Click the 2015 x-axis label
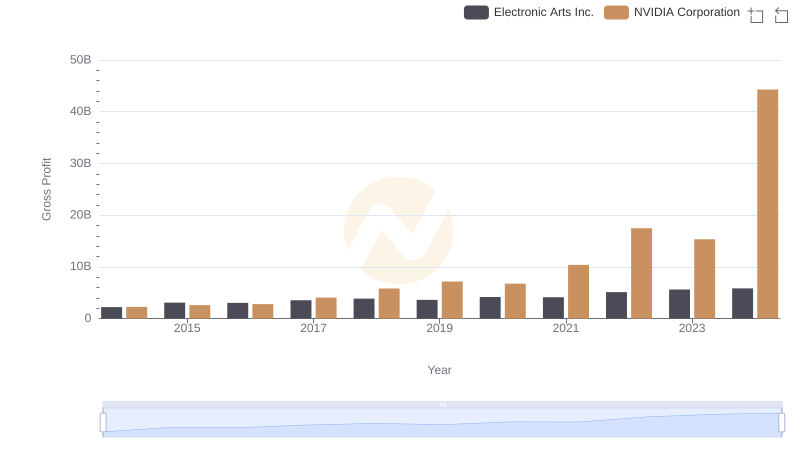 tap(187, 328)
